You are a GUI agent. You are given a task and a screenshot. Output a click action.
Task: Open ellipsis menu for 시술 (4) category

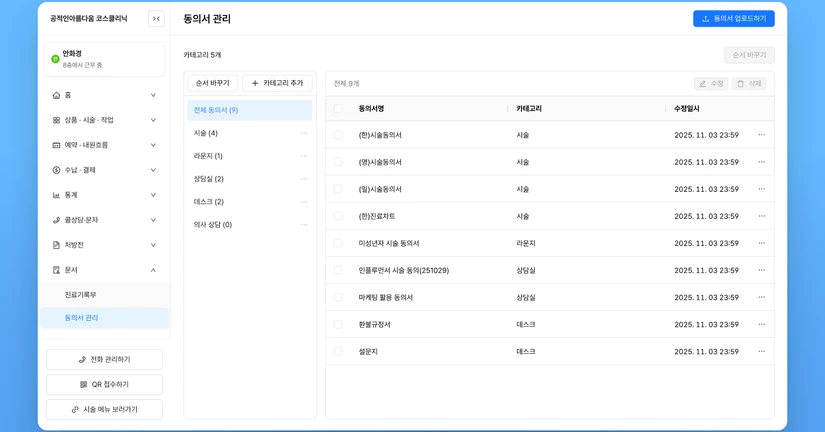coord(304,133)
